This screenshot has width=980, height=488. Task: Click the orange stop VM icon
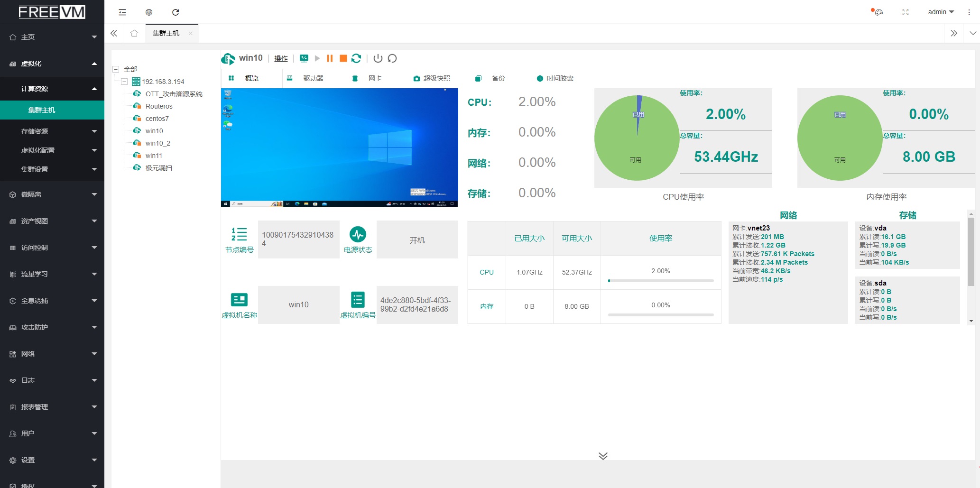343,58
